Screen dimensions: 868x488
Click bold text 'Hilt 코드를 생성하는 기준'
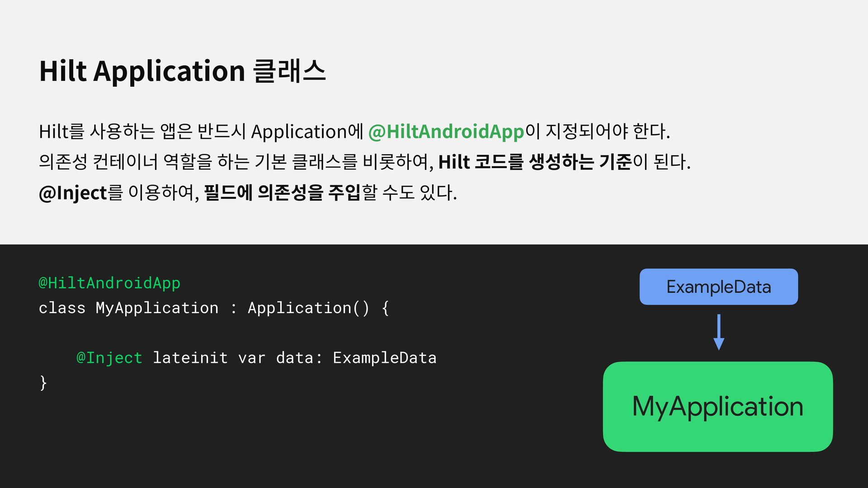535,162
